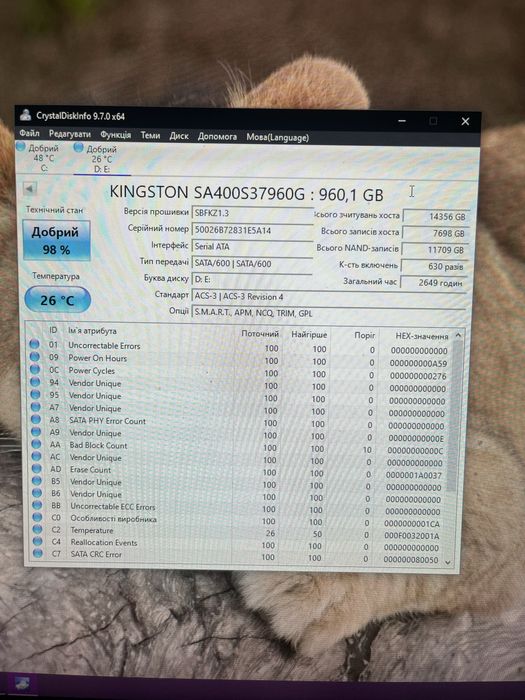Select hex value 000000000A59
Viewport: 525px width, 700px height.
[418, 363]
